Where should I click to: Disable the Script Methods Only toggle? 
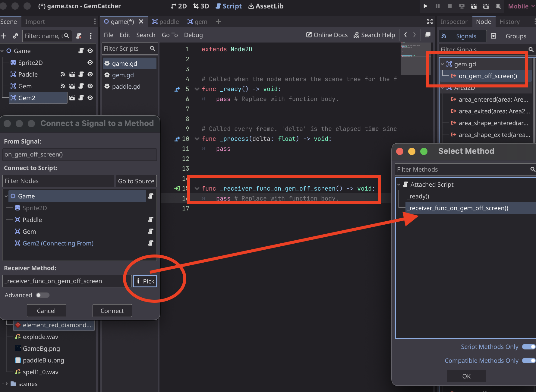[x=528, y=347]
